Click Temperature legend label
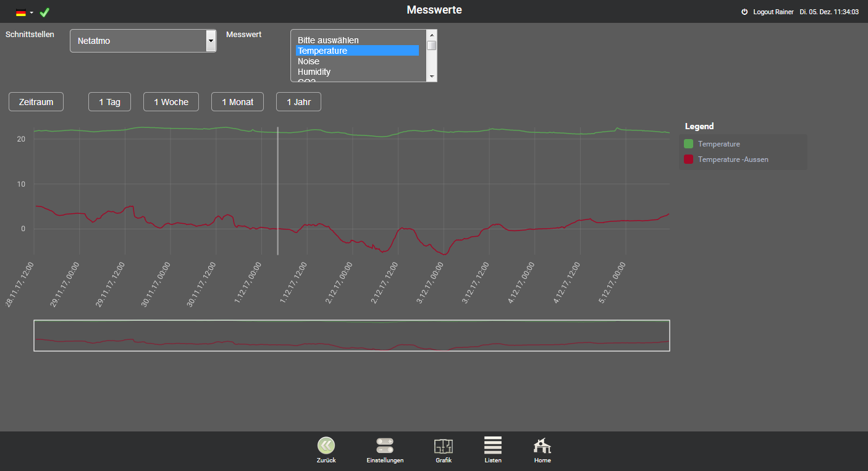The image size is (868, 471). pyautogui.click(x=718, y=144)
